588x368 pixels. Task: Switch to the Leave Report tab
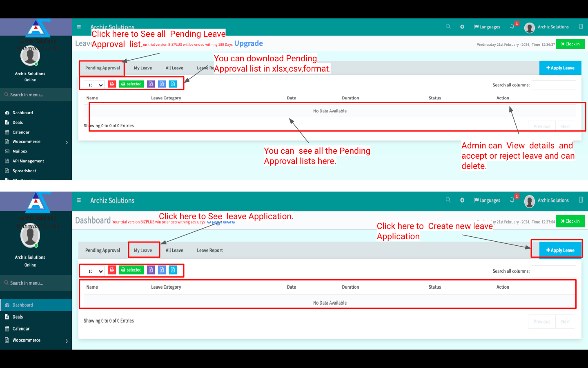(x=210, y=251)
